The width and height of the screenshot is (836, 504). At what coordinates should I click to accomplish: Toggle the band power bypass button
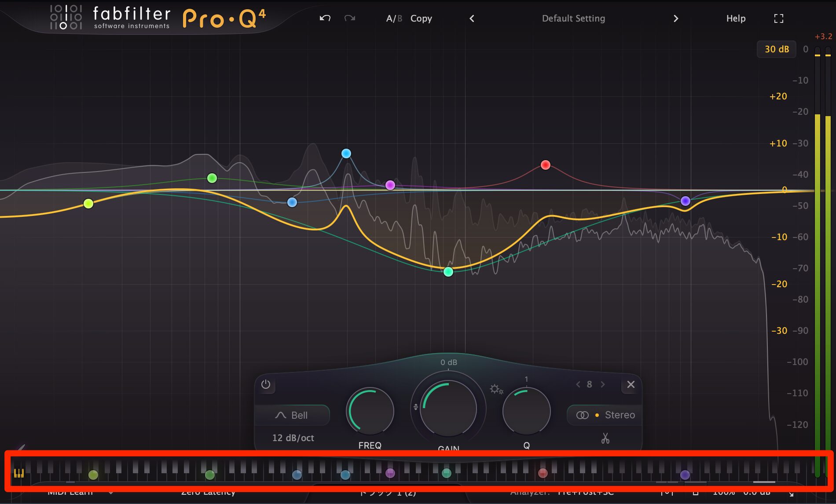click(266, 384)
